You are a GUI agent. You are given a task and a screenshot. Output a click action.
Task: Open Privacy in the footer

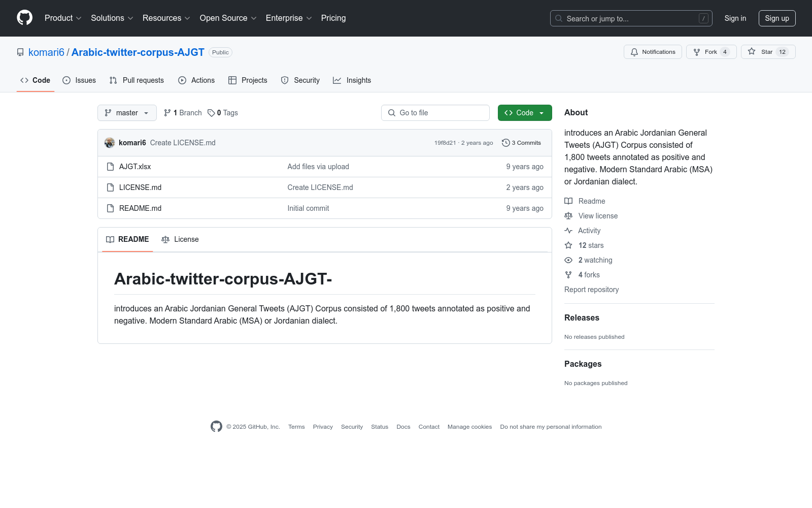coord(323,427)
